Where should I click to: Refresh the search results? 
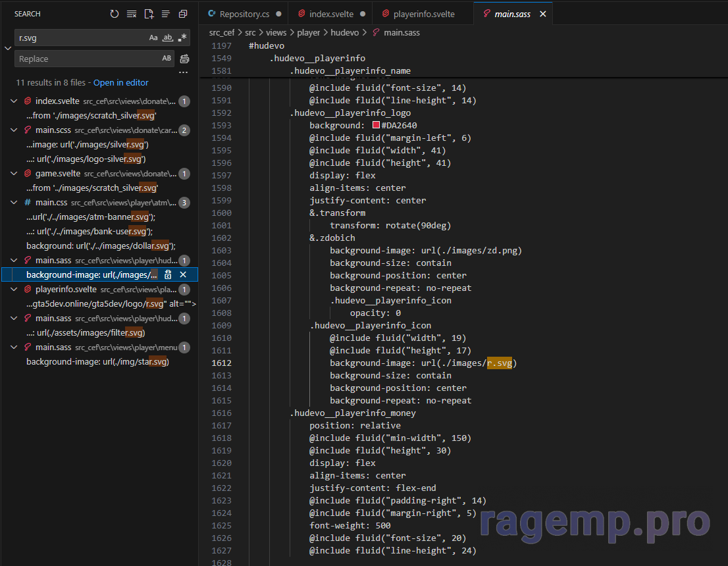pyautogui.click(x=115, y=14)
